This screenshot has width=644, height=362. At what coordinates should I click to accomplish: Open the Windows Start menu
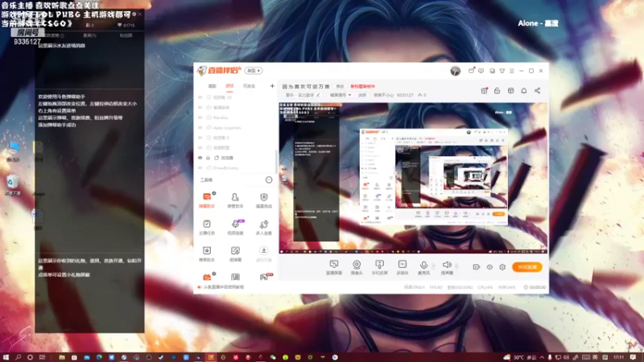(6, 357)
